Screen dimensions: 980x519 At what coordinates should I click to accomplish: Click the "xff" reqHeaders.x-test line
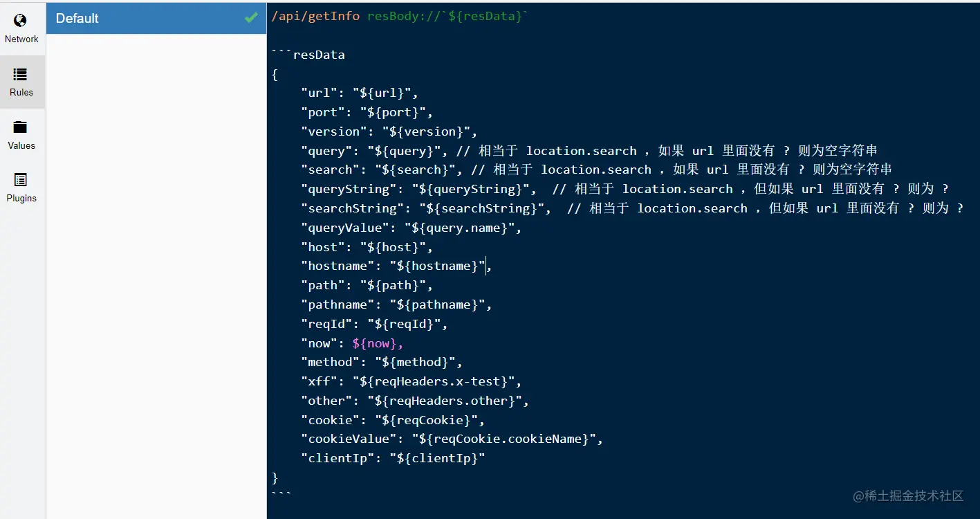click(x=412, y=381)
